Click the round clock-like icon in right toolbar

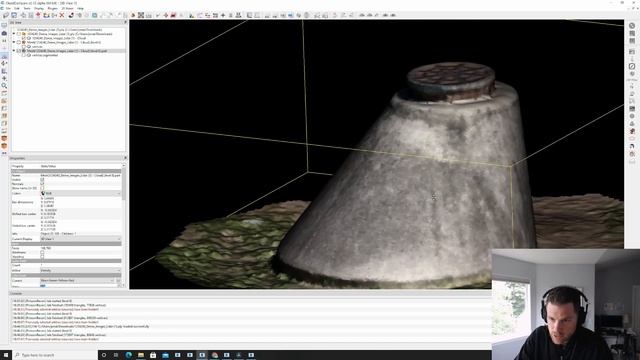tap(632, 66)
